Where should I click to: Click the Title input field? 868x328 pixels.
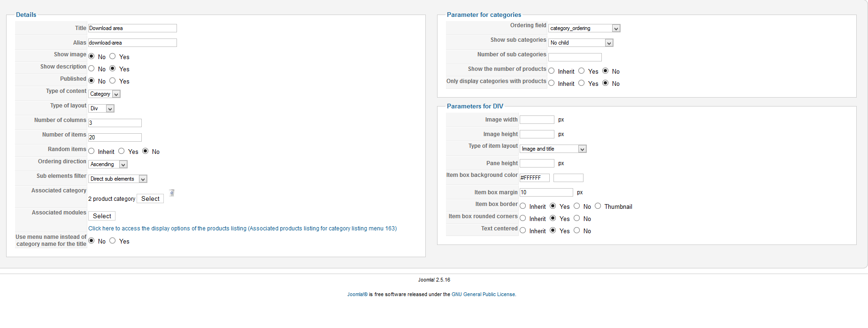[x=132, y=28]
